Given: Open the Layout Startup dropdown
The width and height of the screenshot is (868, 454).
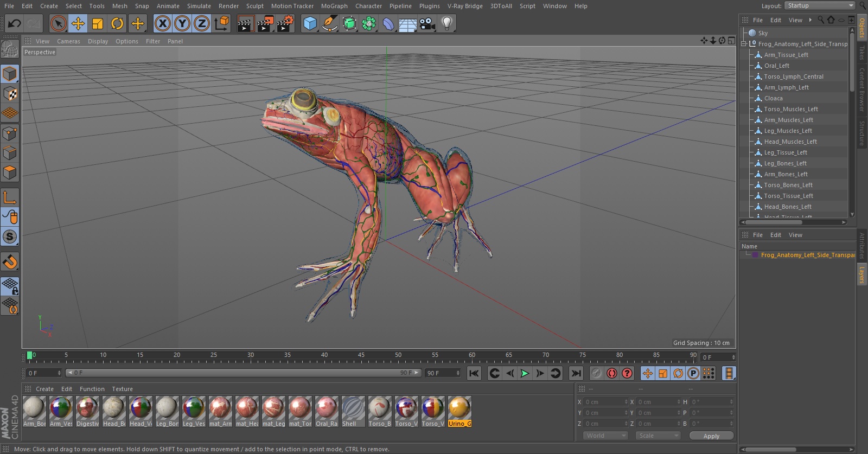Looking at the screenshot, I should (820, 5).
